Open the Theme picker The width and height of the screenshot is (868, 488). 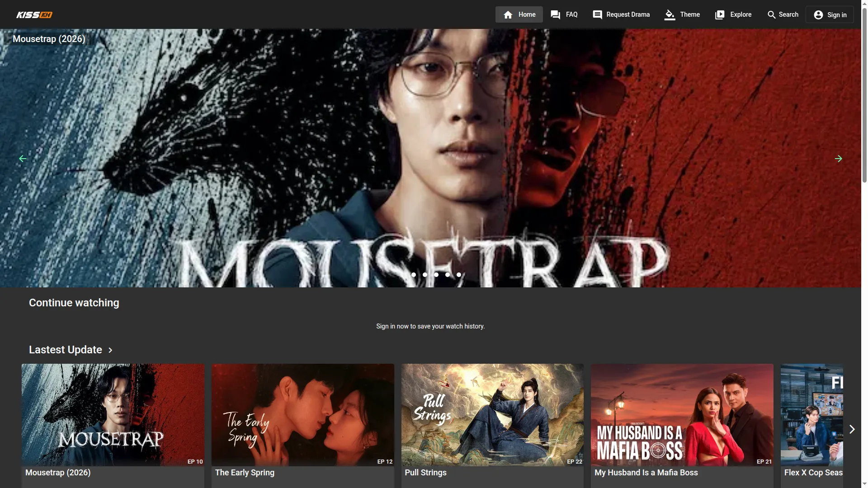point(682,14)
